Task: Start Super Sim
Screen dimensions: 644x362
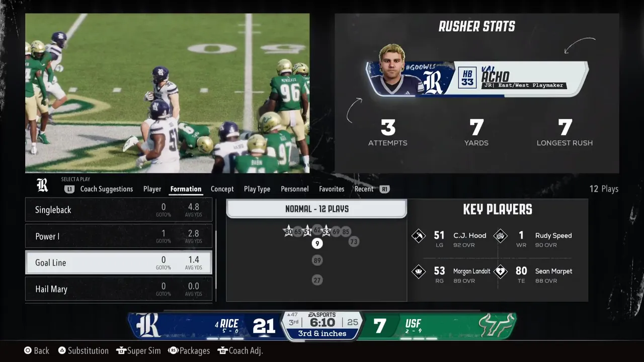Action: click(144, 350)
